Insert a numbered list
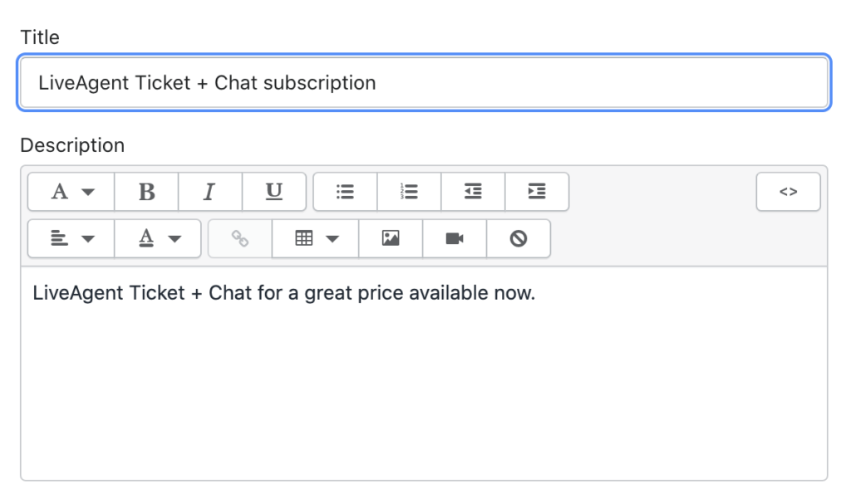 tap(409, 192)
